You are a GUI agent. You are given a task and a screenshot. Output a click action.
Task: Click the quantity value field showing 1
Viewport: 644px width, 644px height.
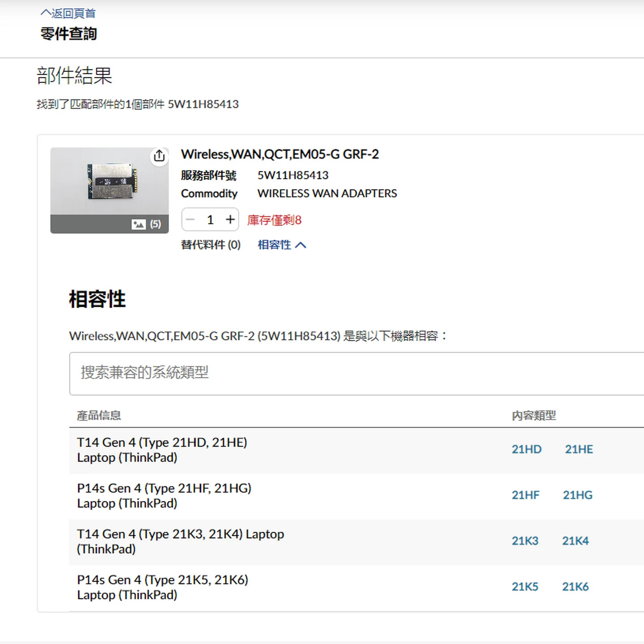tap(210, 220)
